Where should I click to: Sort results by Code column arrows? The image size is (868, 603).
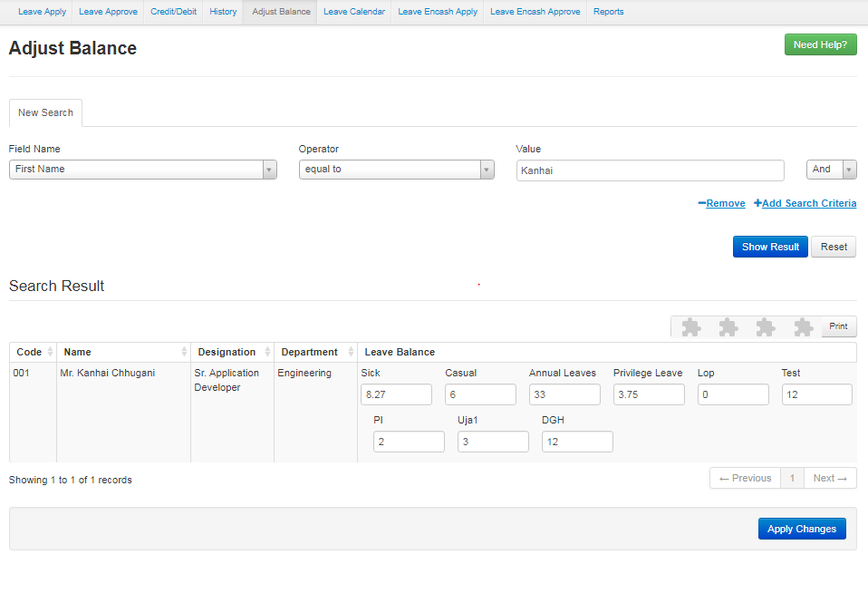click(50, 352)
